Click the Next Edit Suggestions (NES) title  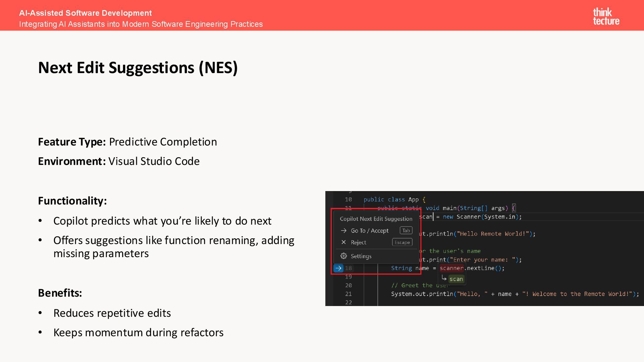coord(138,68)
